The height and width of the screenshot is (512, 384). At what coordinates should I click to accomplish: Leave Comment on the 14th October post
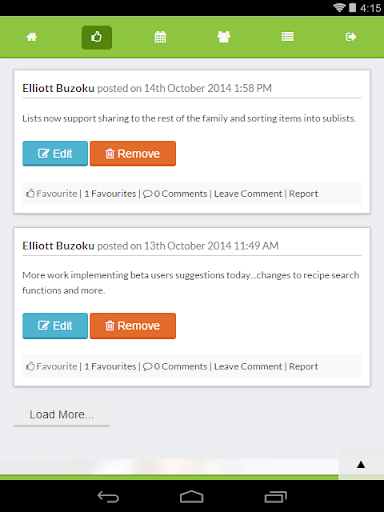tap(248, 194)
